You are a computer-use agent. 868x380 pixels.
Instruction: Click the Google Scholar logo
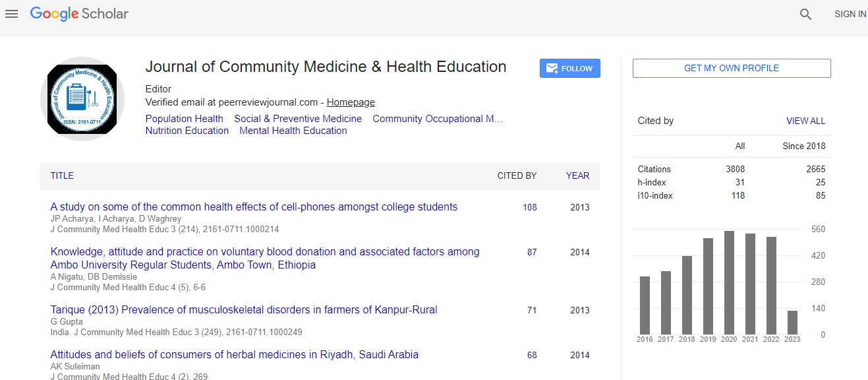pyautogui.click(x=80, y=14)
